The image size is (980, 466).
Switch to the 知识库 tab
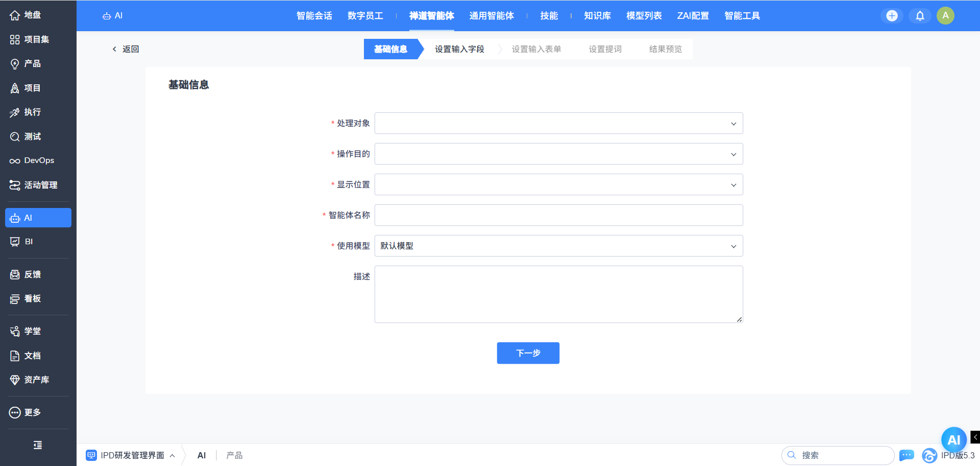pos(597,16)
